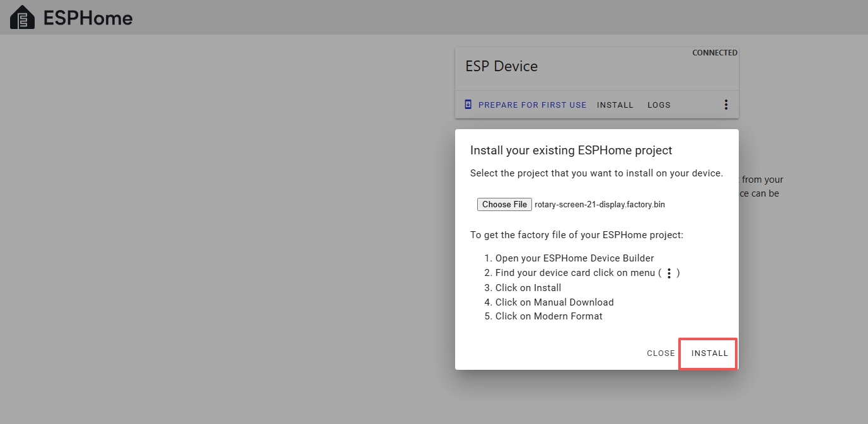Viewport: 868px width, 424px height.
Task: Click "Select the project" description text
Action: tap(596, 173)
